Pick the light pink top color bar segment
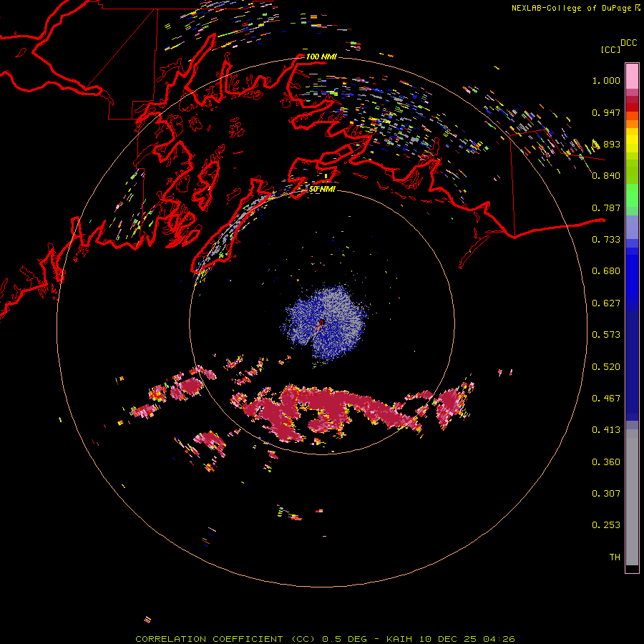The width and height of the screenshot is (644, 644). [x=632, y=76]
